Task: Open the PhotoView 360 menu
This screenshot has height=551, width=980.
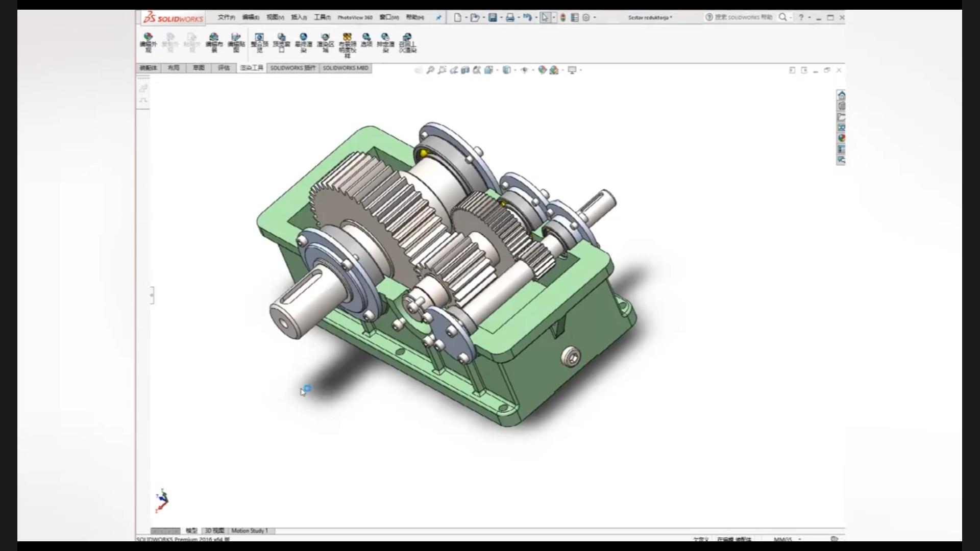Action: click(x=355, y=17)
